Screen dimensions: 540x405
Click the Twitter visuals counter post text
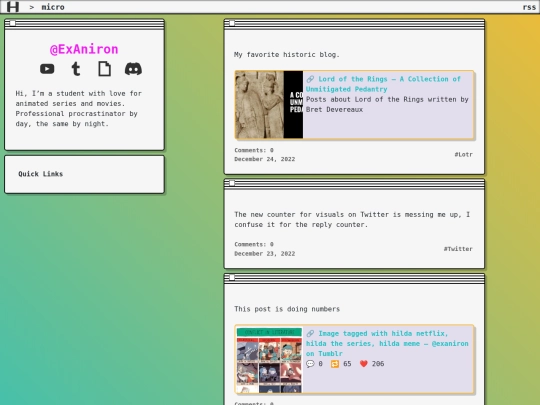pyautogui.click(x=352, y=219)
